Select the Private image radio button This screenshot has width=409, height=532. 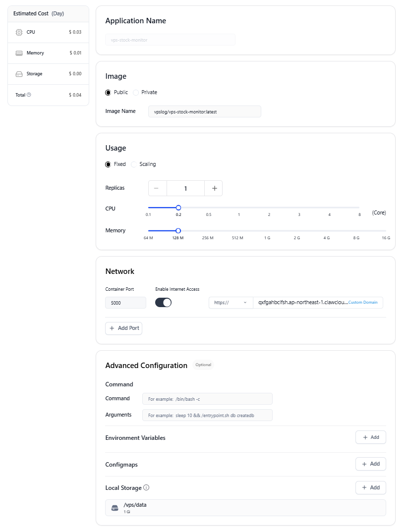[136, 93]
